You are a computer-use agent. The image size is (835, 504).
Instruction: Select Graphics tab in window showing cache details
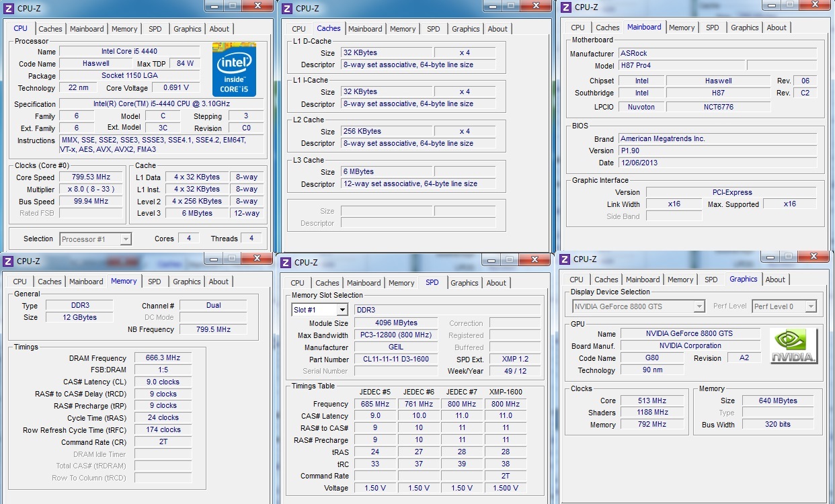[466, 29]
